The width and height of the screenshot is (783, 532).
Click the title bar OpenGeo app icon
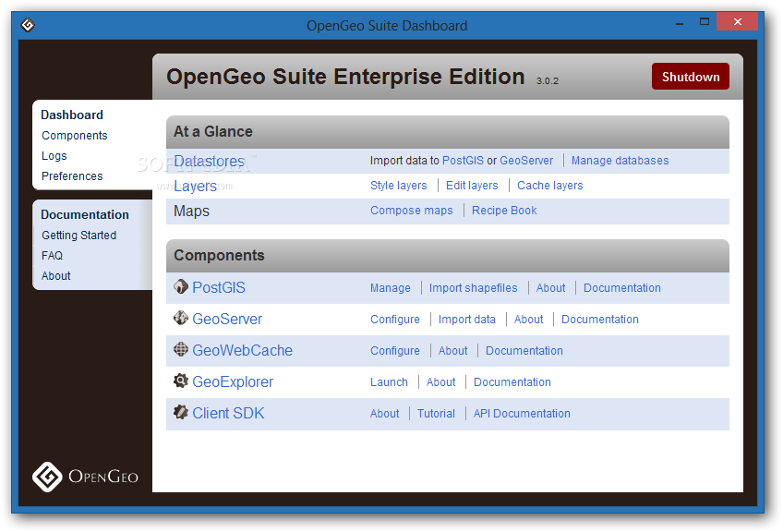(28, 25)
